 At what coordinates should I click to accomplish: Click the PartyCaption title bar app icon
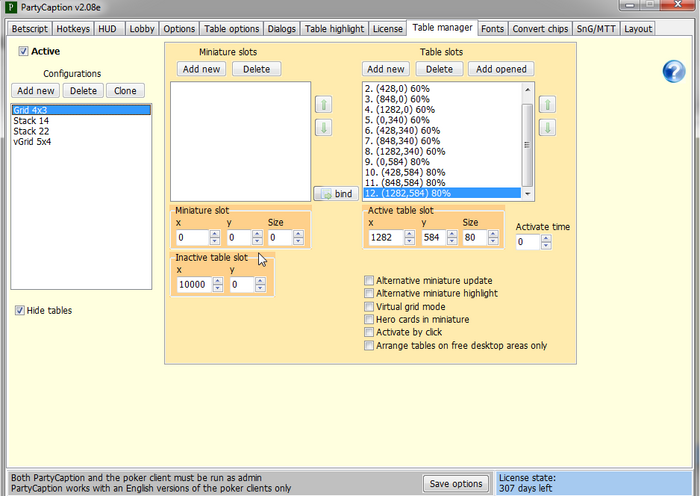point(11,7)
